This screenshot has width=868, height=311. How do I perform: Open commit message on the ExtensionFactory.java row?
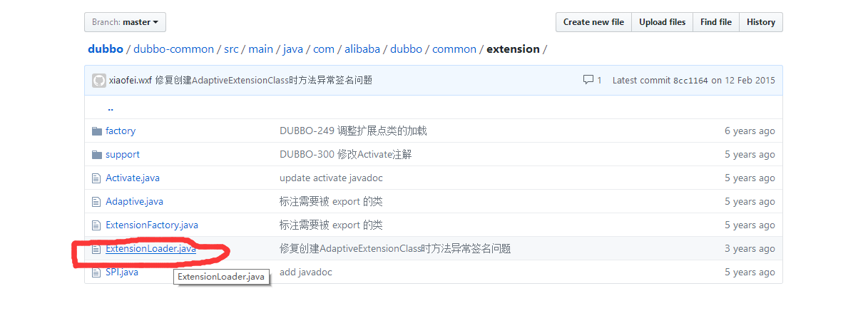pyautogui.click(x=331, y=225)
